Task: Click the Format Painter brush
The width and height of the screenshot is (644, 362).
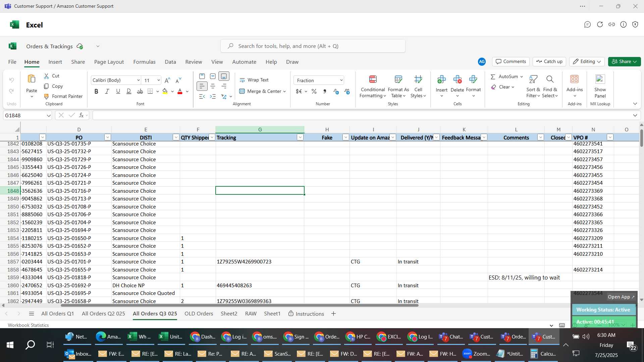Action: coord(46,96)
